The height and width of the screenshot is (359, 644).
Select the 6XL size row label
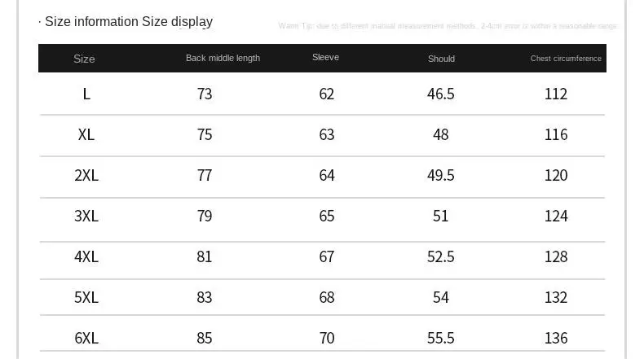[x=86, y=338]
